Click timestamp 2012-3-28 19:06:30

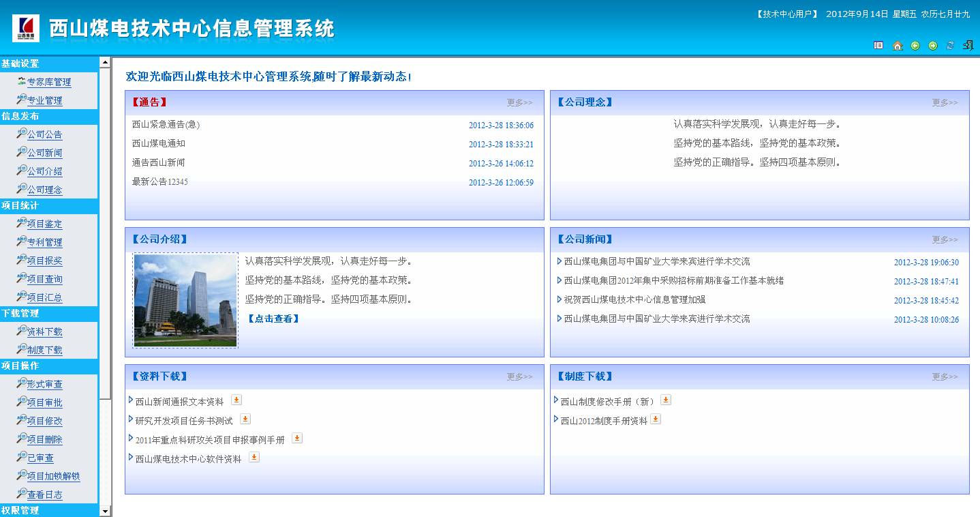[x=926, y=263]
